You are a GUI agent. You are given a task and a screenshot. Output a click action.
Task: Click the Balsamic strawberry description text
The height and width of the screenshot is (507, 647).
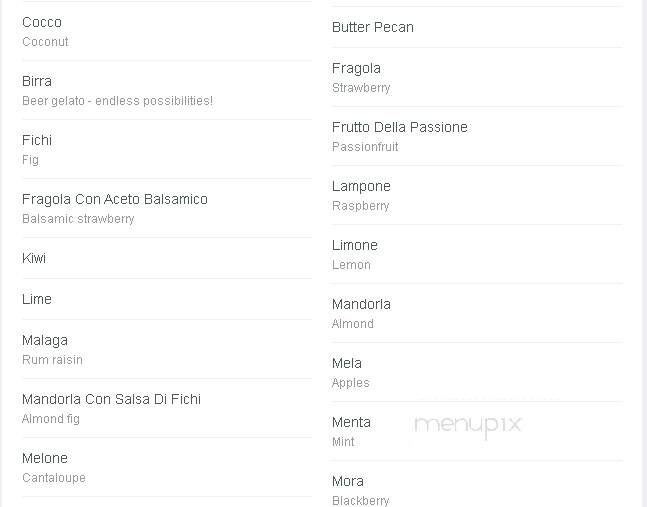tap(78, 219)
